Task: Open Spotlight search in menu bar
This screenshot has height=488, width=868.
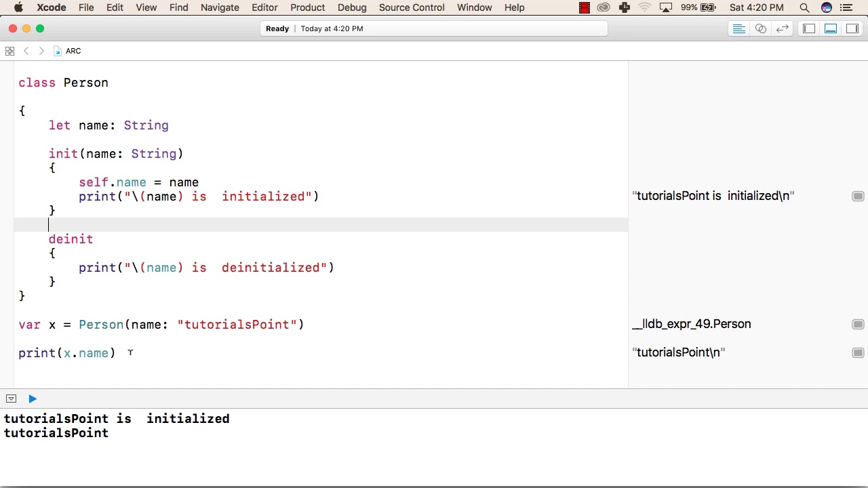Action: click(804, 7)
